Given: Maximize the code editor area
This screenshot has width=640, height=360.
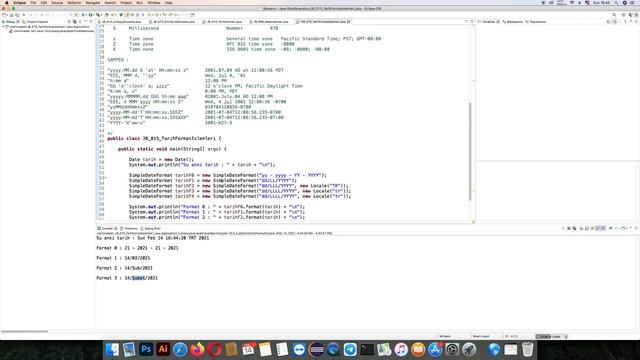Looking at the screenshot, I should click(x=471, y=22).
